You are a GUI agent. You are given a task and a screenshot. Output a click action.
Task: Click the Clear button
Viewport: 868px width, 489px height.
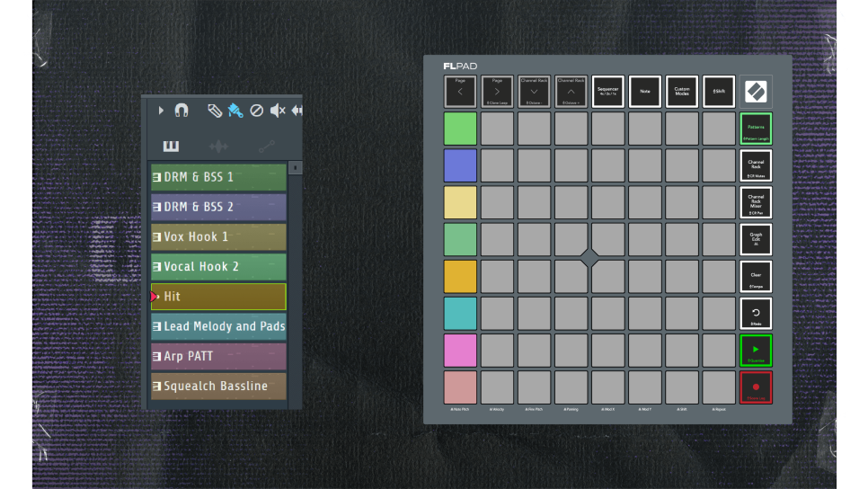(757, 277)
